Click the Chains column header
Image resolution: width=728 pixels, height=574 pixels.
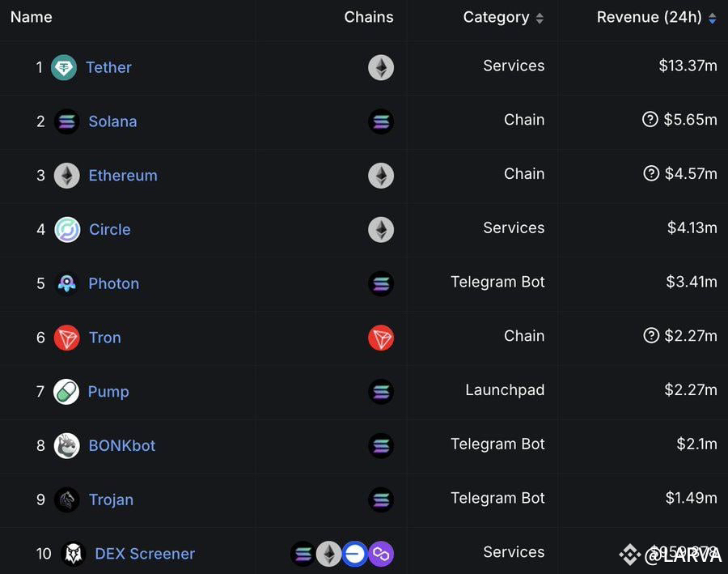(x=369, y=17)
